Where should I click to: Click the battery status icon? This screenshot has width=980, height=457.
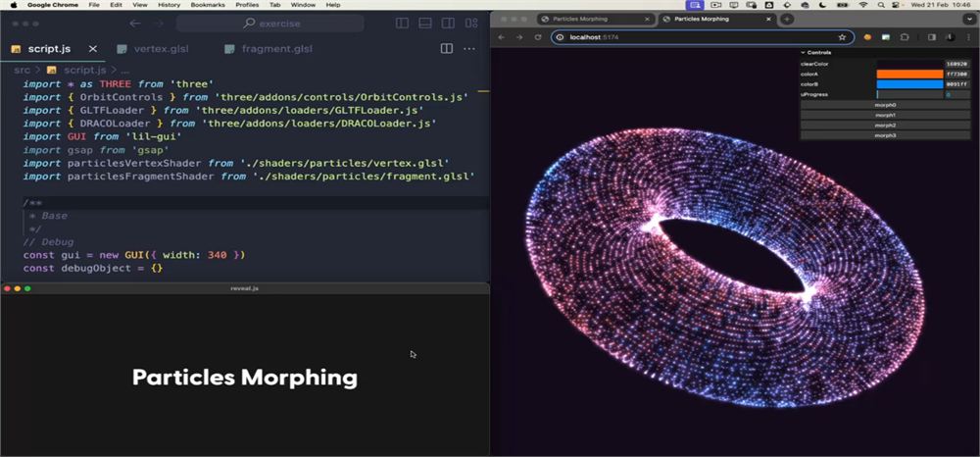843,5
